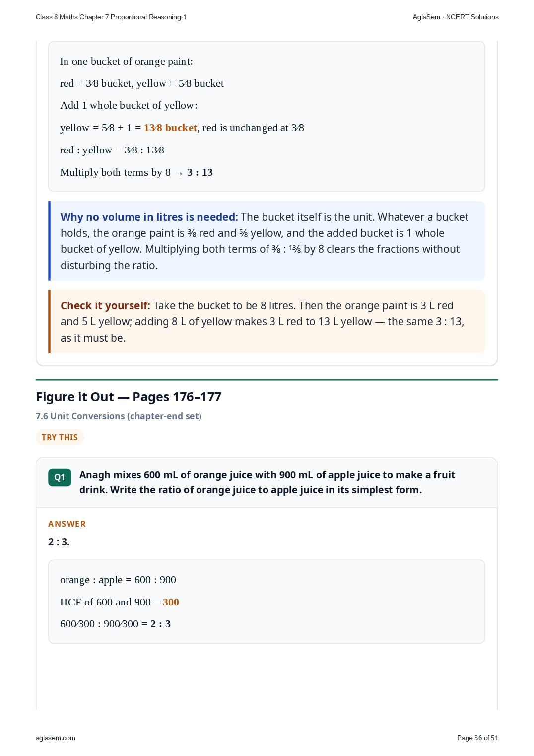Click the orange : apple = 600 : 900 line
This screenshot has height=756, width=534.
tap(118, 580)
